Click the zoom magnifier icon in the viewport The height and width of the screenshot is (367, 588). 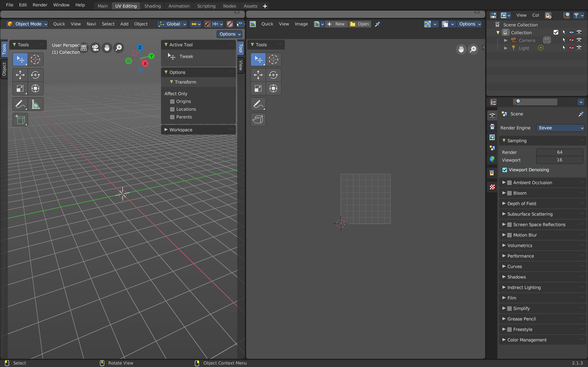[119, 48]
